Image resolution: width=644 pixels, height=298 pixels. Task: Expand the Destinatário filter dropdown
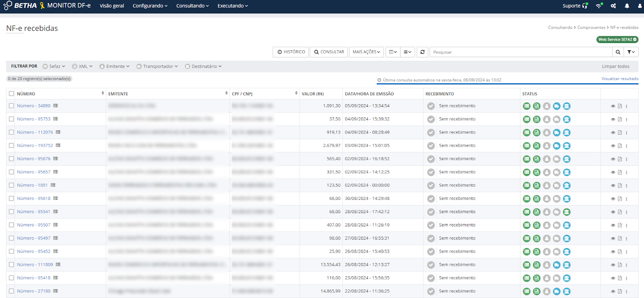(203, 66)
